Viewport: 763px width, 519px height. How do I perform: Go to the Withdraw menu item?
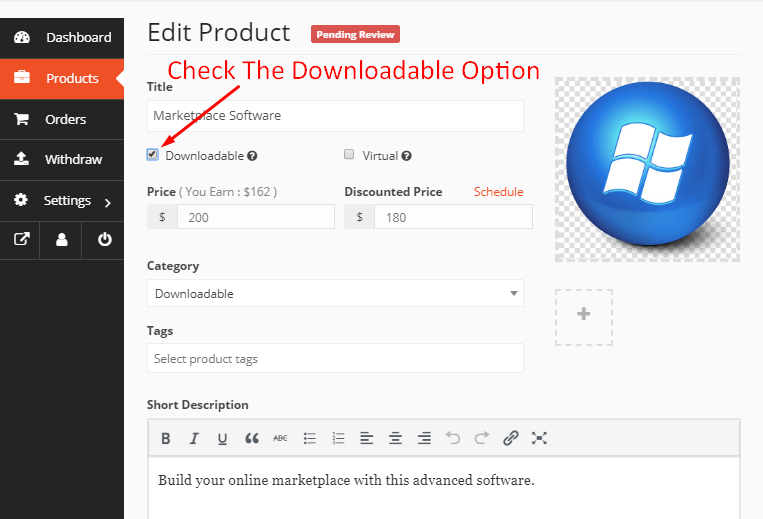(x=62, y=160)
